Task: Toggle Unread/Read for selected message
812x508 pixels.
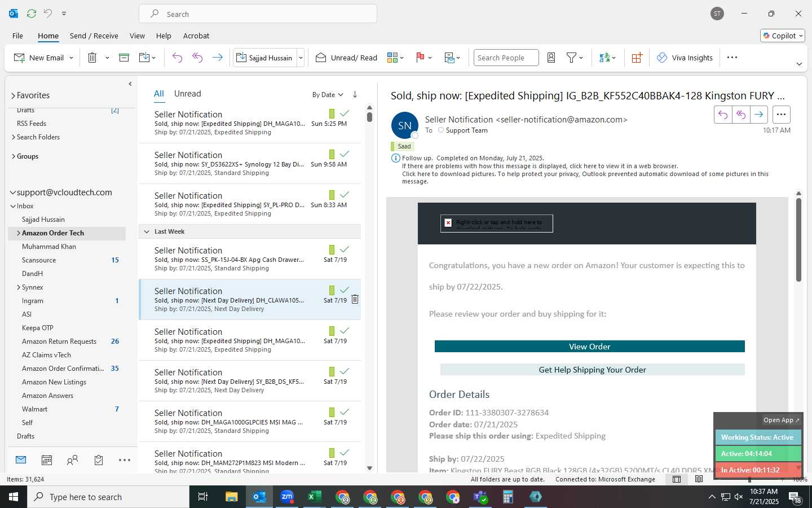Action: [346, 58]
